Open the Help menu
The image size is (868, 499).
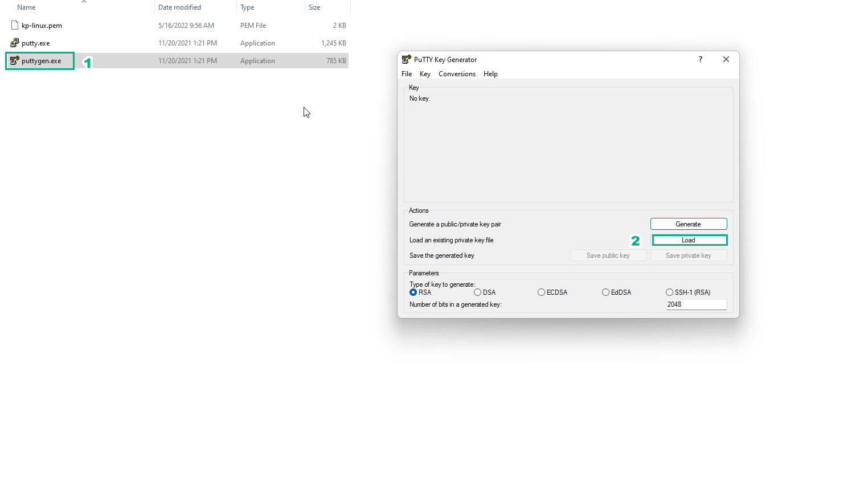coord(490,74)
